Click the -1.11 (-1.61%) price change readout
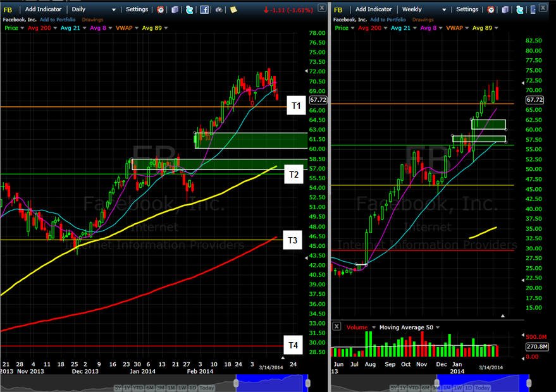This screenshot has height=392, width=556. point(288,10)
